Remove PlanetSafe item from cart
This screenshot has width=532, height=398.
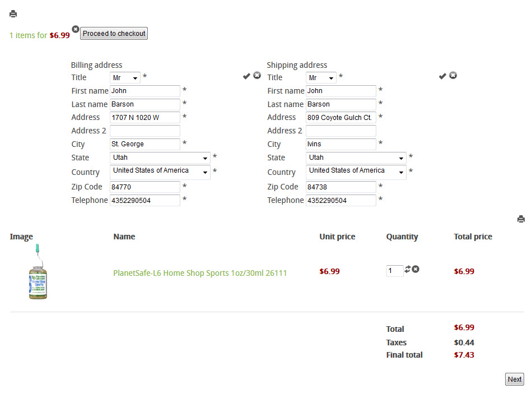416,270
